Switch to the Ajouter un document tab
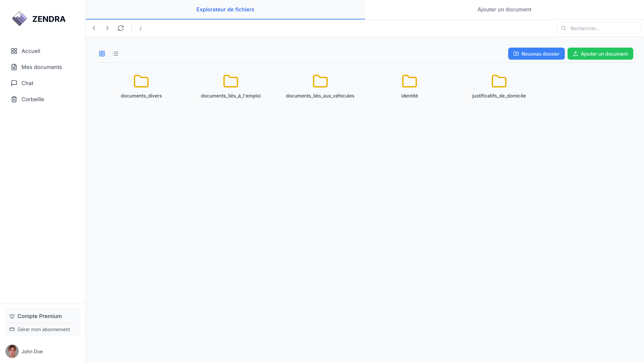The image size is (644, 362). point(504,9)
